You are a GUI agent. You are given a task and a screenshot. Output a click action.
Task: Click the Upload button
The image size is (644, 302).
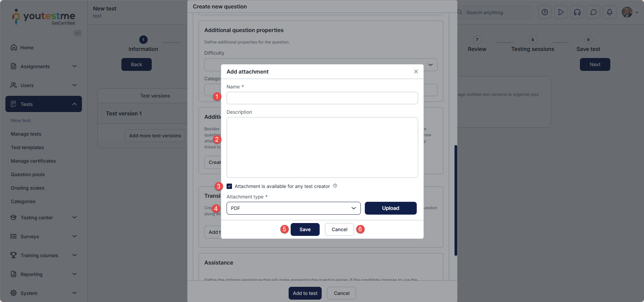[x=390, y=208]
